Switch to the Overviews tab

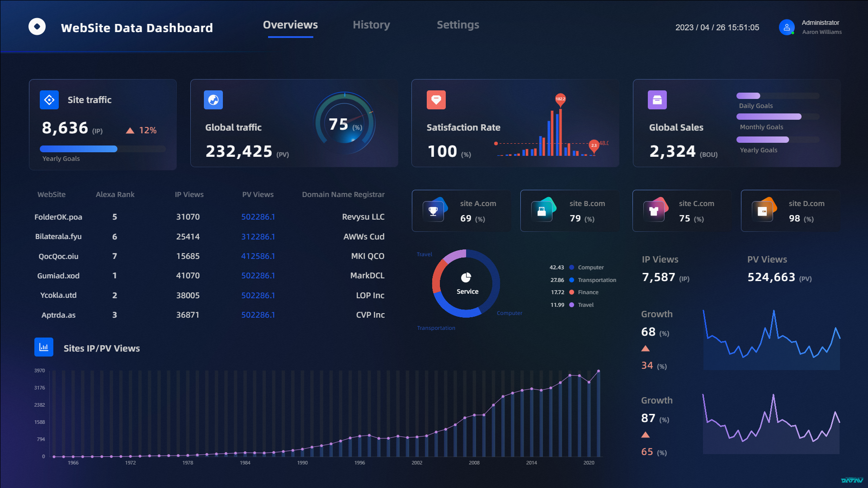(290, 25)
